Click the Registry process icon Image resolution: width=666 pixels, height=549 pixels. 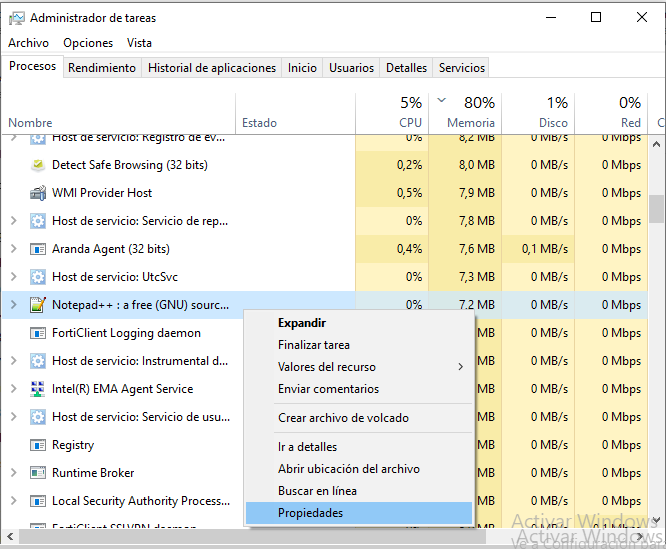pyautogui.click(x=38, y=445)
